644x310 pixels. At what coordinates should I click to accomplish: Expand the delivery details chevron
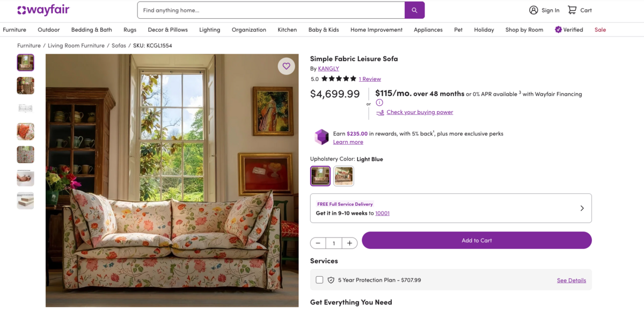(582, 208)
